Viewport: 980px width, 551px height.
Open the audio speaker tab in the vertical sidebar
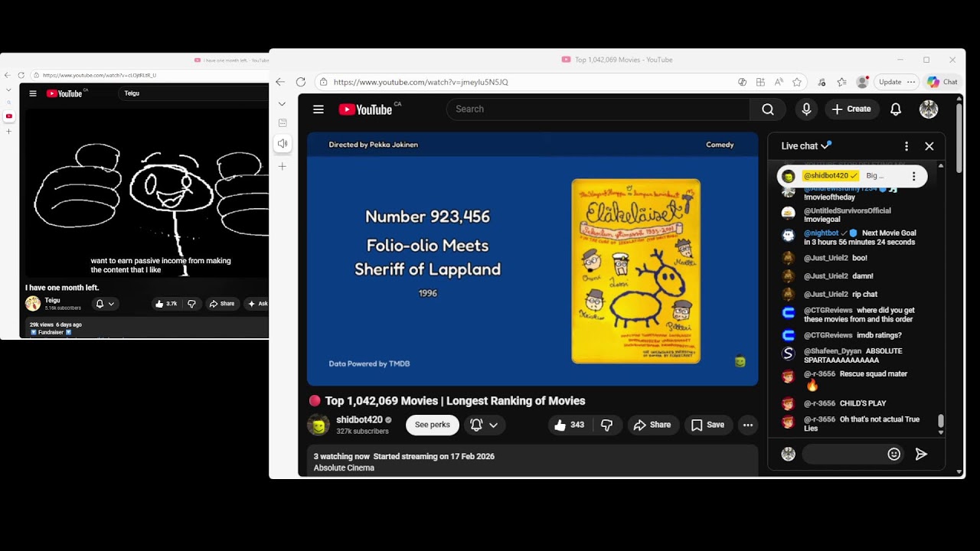pyautogui.click(x=283, y=143)
